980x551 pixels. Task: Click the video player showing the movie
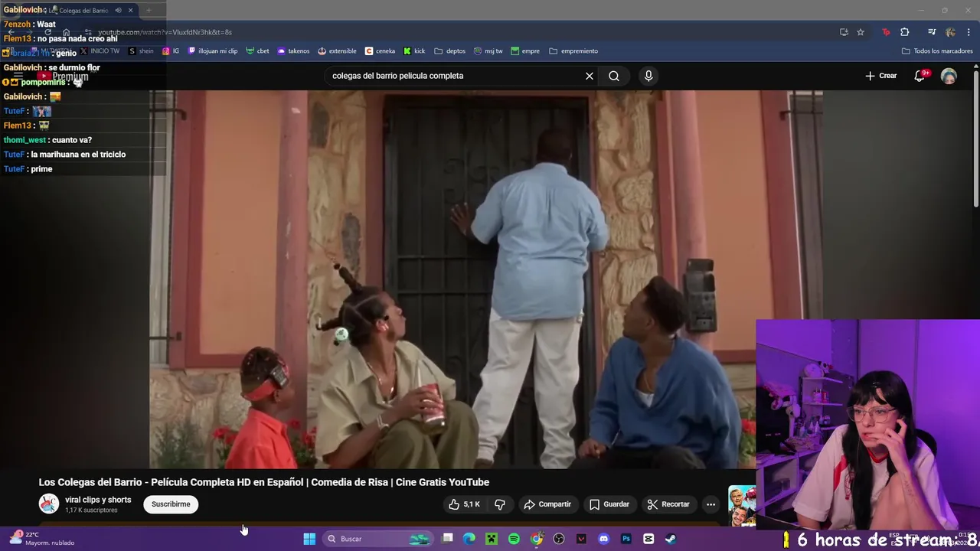[x=486, y=279]
